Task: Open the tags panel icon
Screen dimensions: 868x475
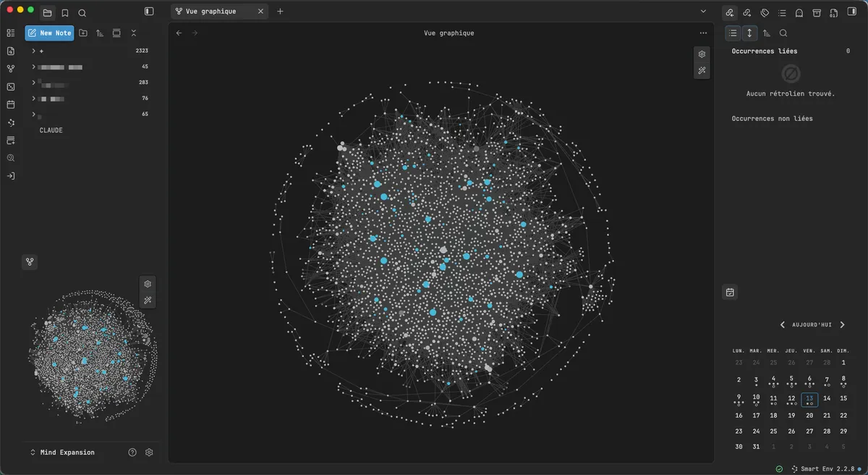Action: pos(765,12)
